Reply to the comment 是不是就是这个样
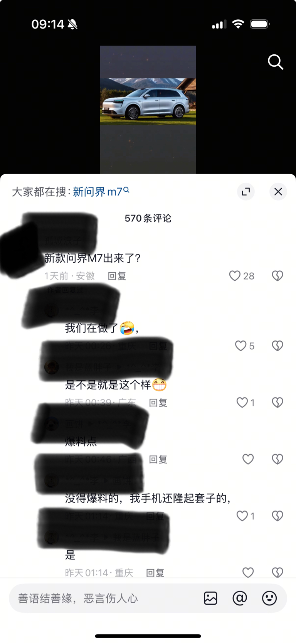Screen dimensions: 296x644 click(158, 403)
